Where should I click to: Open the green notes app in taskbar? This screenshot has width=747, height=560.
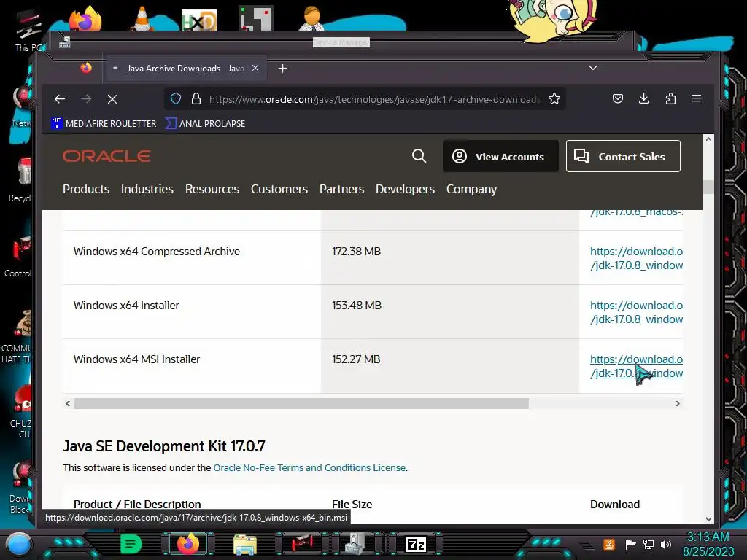pyautogui.click(x=131, y=544)
